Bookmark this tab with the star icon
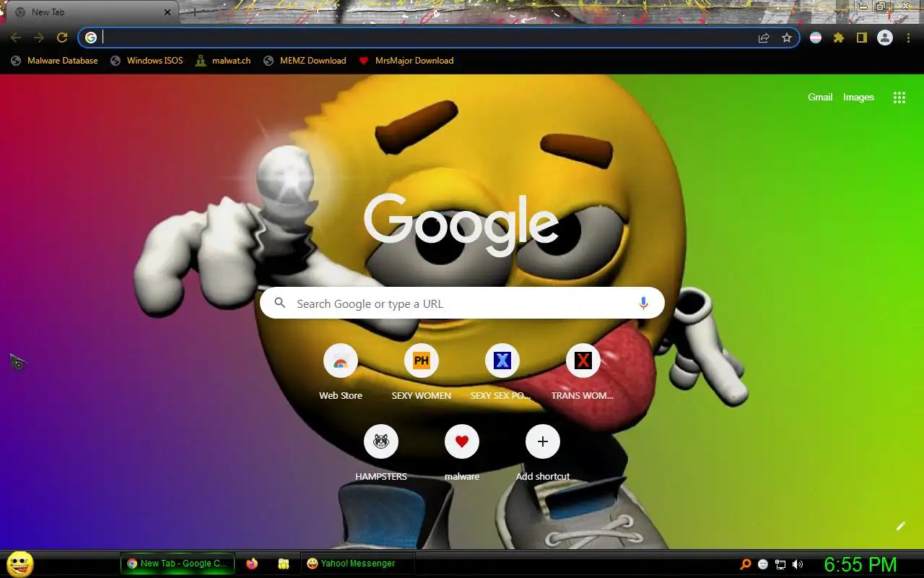 click(x=787, y=38)
